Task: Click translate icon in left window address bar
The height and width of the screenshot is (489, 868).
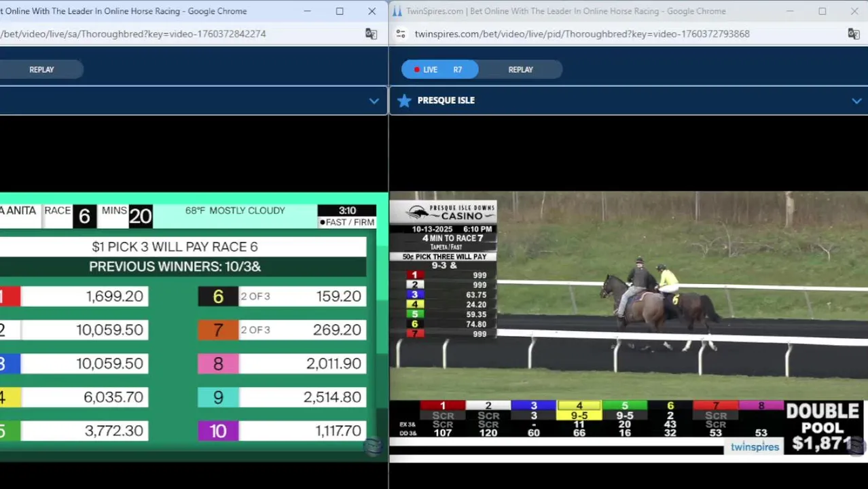Action: coord(371,34)
